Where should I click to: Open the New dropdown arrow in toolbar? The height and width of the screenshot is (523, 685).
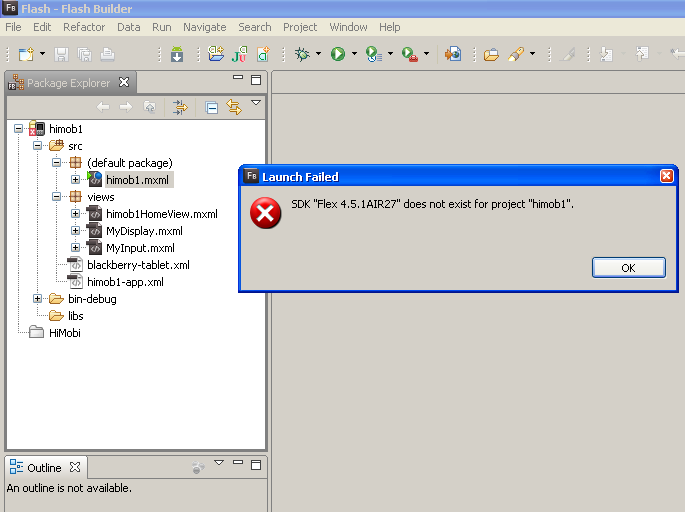point(42,54)
